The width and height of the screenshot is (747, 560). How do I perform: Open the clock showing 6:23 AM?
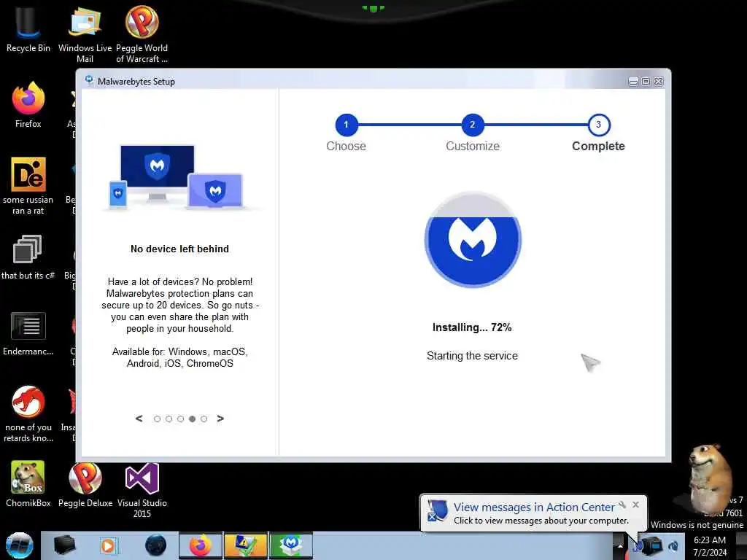coord(710,546)
